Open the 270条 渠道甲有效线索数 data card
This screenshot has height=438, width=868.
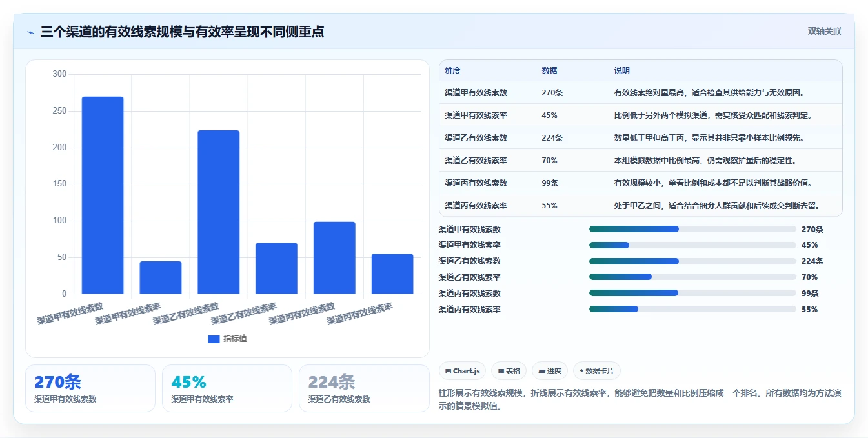pyautogui.click(x=90, y=388)
